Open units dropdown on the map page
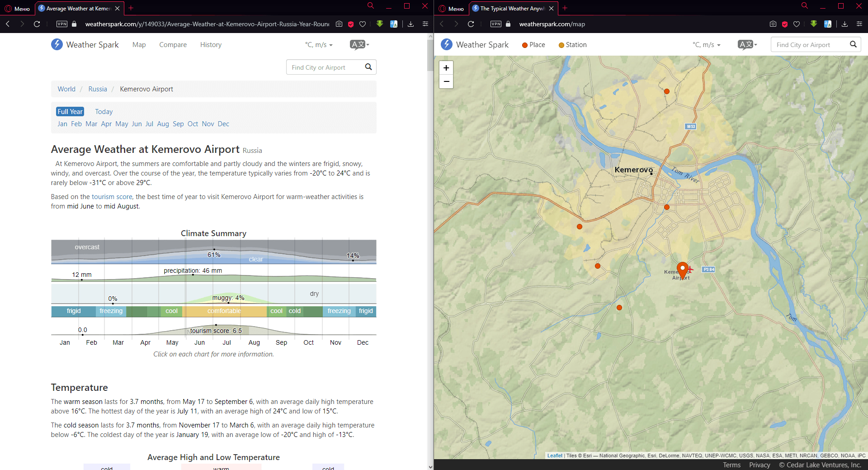Screen dimensions: 868x470 click(x=706, y=45)
